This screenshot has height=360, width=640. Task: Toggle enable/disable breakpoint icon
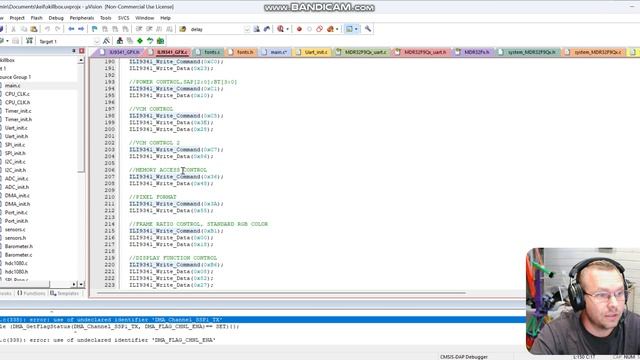click(x=309, y=29)
